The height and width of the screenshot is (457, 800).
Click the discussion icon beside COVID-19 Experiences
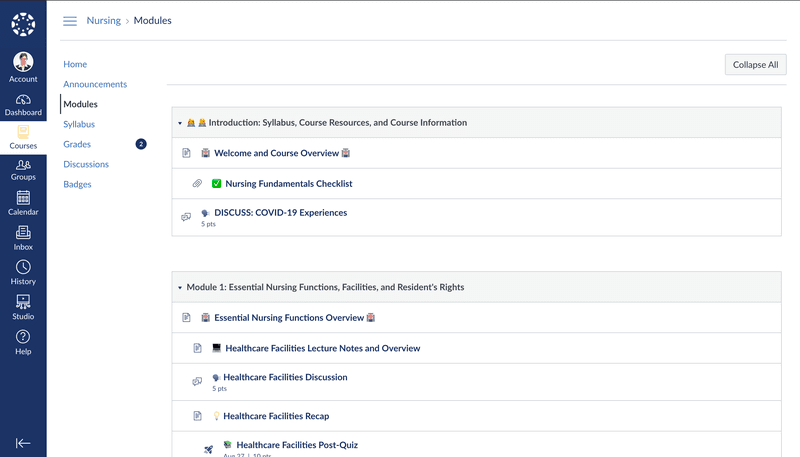coord(186,217)
